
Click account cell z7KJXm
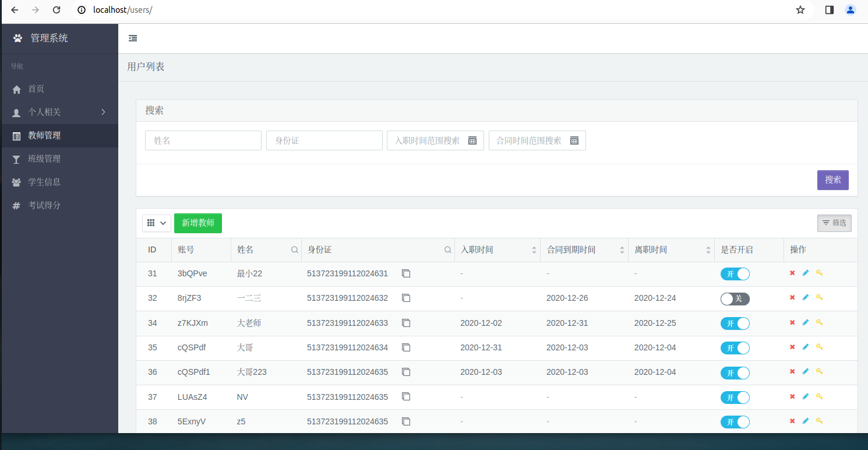193,323
